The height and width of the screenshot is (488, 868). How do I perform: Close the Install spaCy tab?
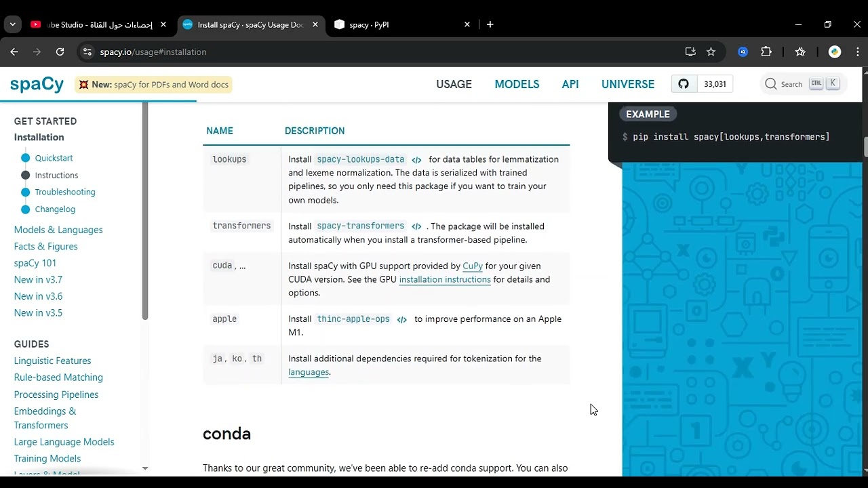315,24
